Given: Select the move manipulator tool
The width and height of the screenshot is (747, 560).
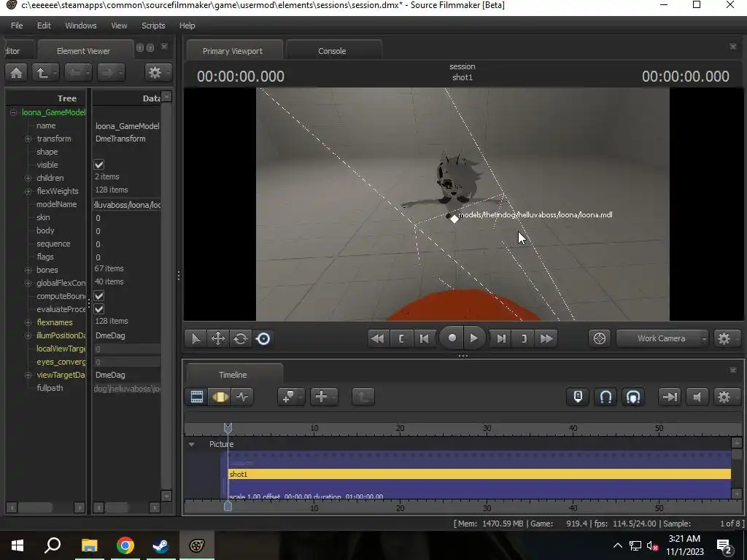Looking at the screenshot, I should click(218, 338).
